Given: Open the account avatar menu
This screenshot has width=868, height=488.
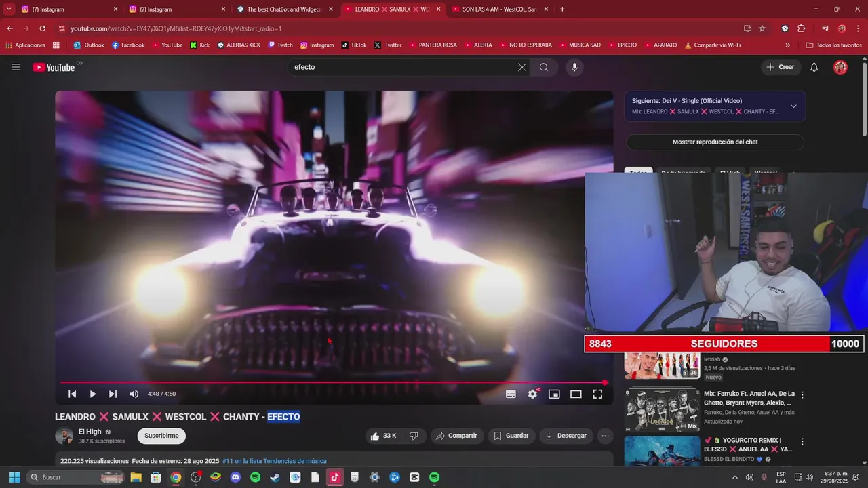Looking at the screenshot, I should (840, 67).
